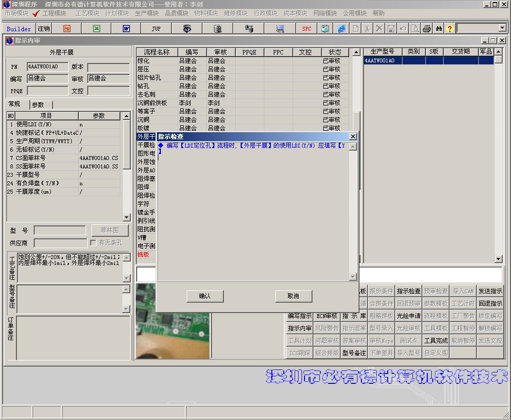The height and width of the screenshot is (420, 511).
Task: Open the SPC tool from toolbar
Action: tap(307, 29)
